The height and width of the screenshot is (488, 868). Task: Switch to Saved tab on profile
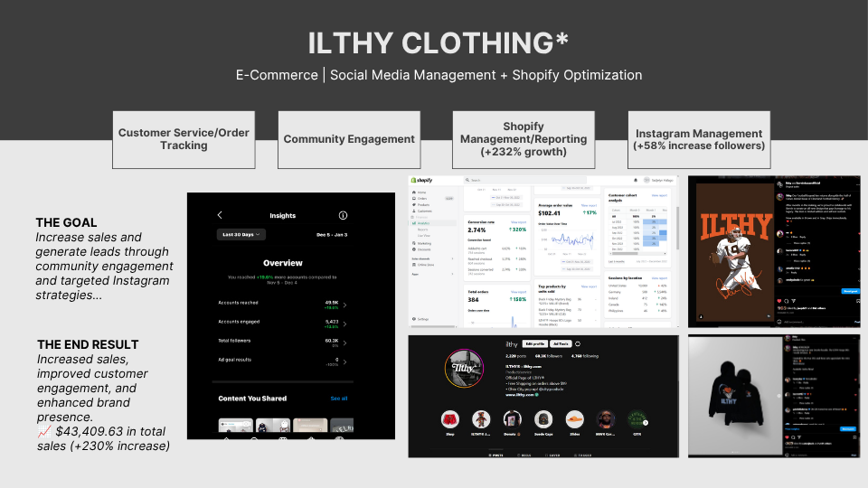[552, 455]
